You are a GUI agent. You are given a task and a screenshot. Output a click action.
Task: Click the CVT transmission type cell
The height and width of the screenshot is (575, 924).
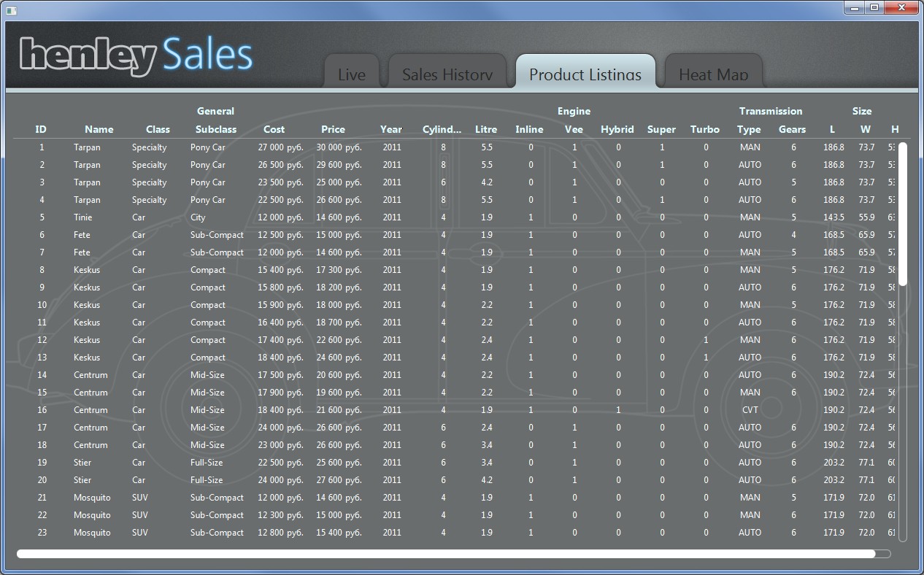coord(750,410)
